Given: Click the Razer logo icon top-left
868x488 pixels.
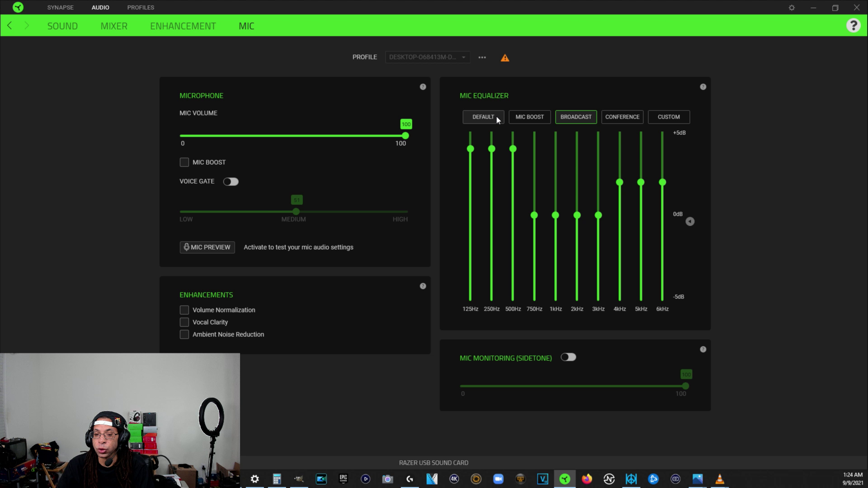Looking at the screenshot, I should pyautogui.click(x=18, y=7).
